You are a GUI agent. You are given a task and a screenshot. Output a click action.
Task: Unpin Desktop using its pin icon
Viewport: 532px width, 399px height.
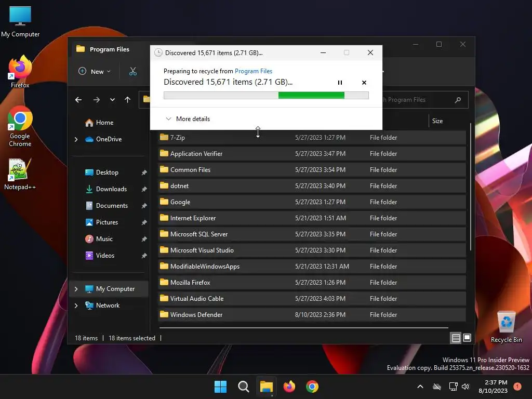pos(144,172)
